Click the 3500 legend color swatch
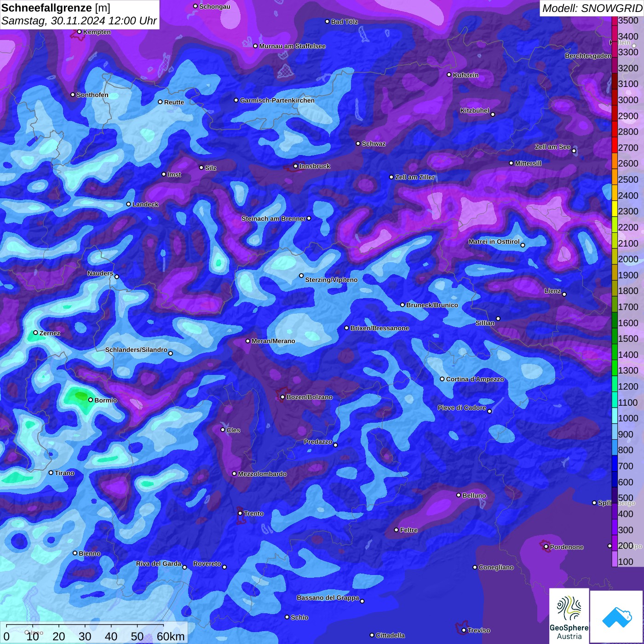The width and height of the screenshot is (644, 644). [x=615, y=20]
